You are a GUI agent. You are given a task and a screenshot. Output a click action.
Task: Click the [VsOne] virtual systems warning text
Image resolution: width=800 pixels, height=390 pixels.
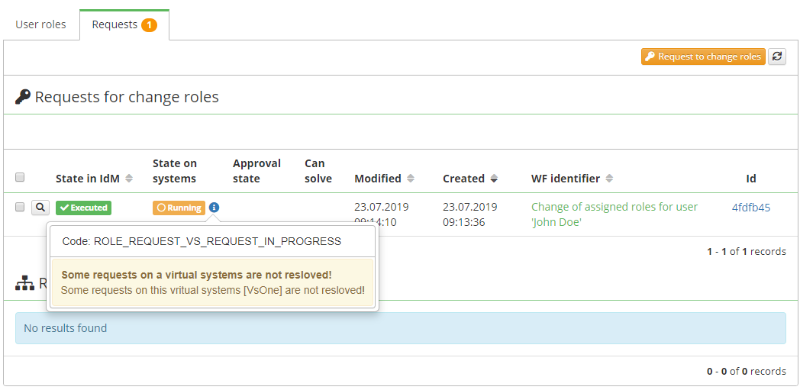213,290
